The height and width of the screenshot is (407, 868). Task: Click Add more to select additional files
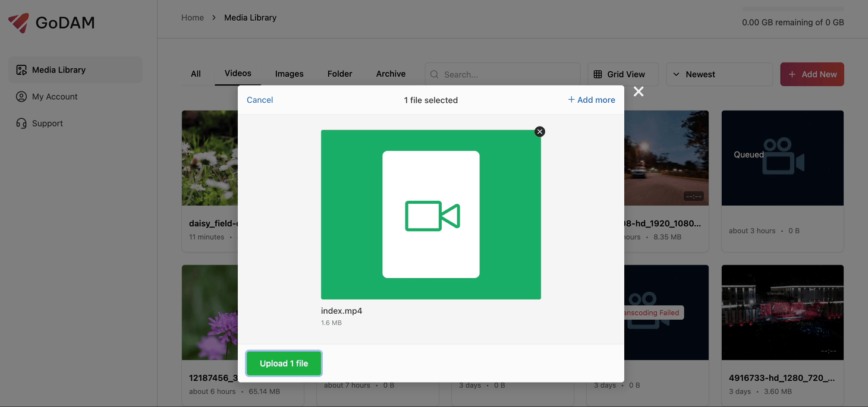tap(591, 100)
